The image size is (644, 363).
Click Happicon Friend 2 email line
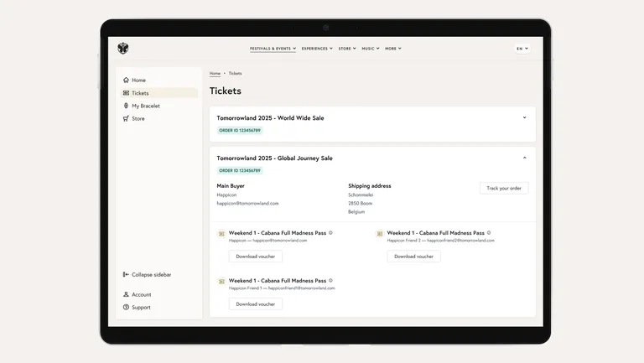tap(441, 241)
